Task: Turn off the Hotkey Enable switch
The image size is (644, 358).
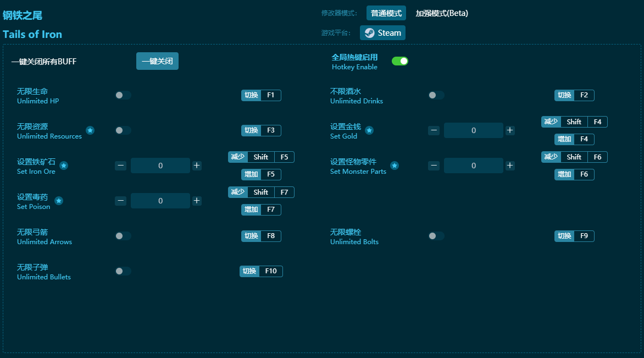Action: pyautogui.click(x=400, y=61)
